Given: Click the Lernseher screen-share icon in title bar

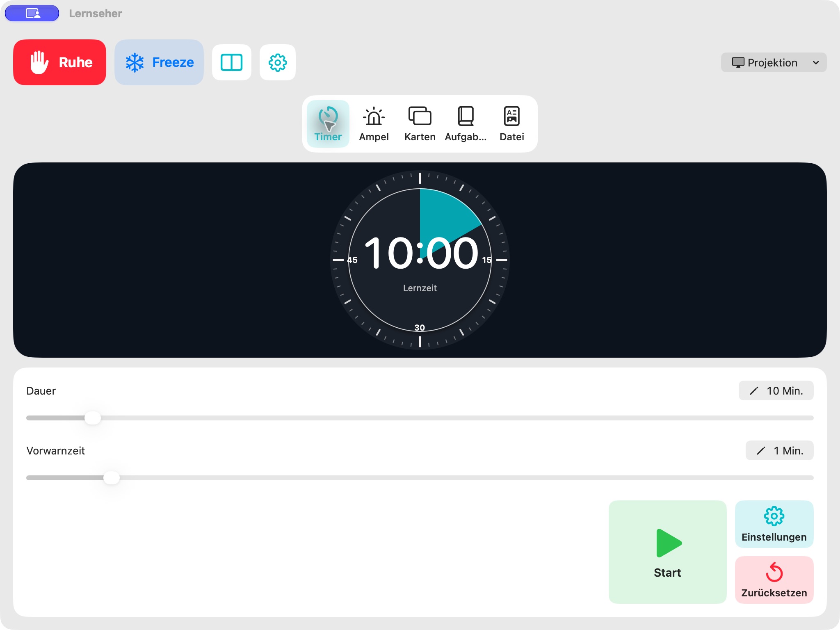Looking at the screenshot, I should [32, 13].
